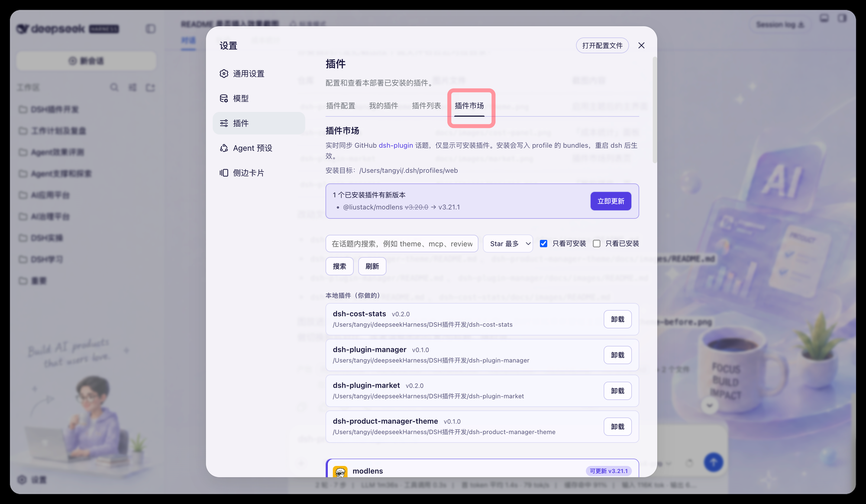Select the 插件市场 tab
Screen dimensions: 866x504
(x=469, y=106)
